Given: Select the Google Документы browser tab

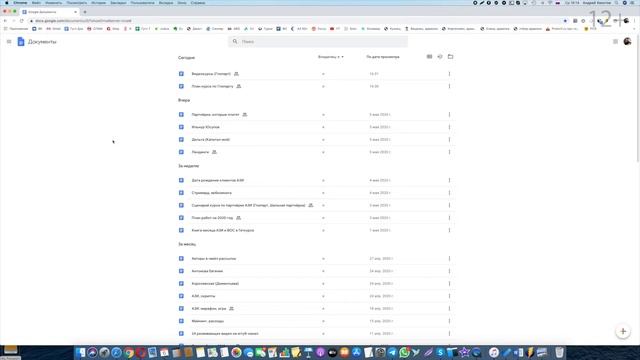Looking at the screenshot, I should point(50,12).
